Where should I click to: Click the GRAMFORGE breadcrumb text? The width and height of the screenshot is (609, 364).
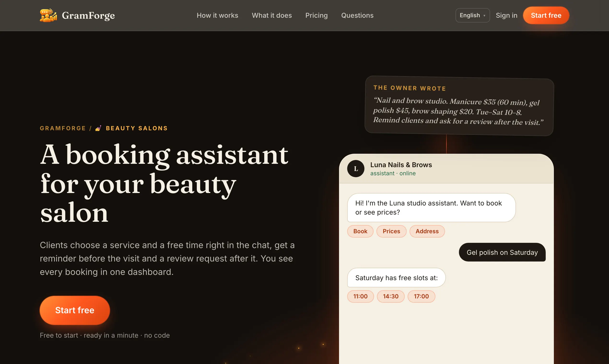63,128
